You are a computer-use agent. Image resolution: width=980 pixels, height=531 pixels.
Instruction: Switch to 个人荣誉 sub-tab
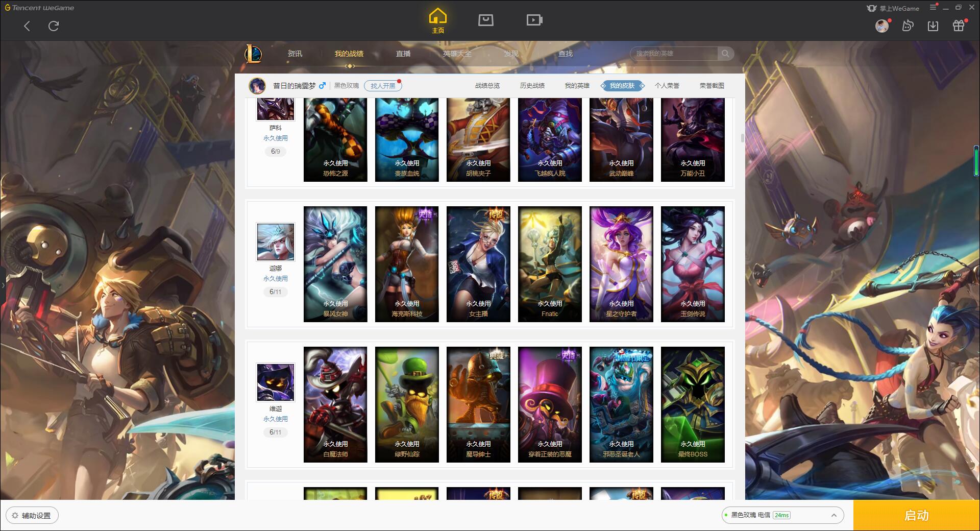click(x=667, y=86)
